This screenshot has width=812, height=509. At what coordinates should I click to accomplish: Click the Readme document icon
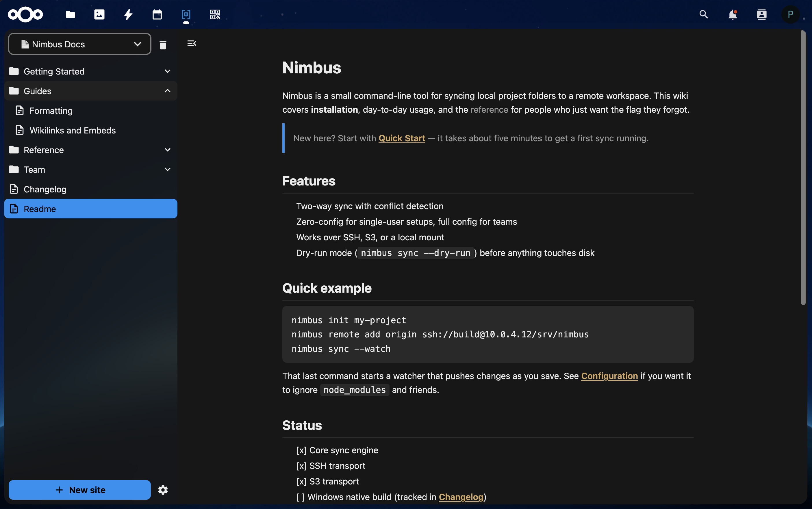coord(14,209)
